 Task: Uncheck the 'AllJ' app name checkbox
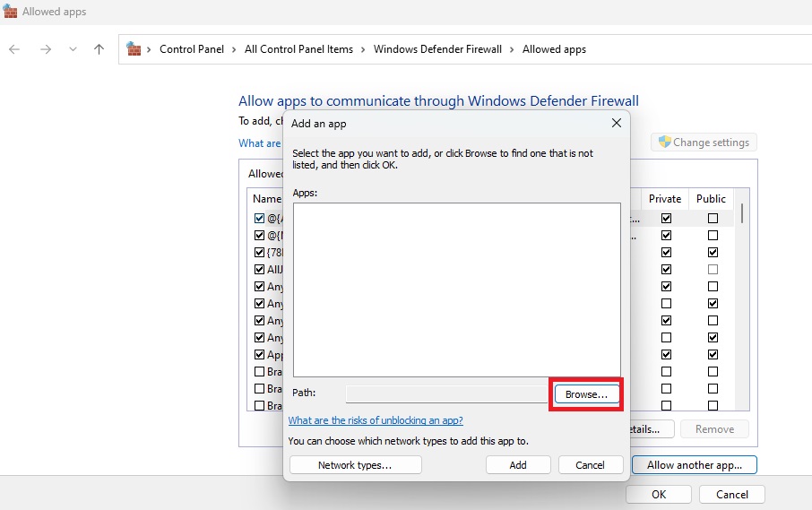259,269
